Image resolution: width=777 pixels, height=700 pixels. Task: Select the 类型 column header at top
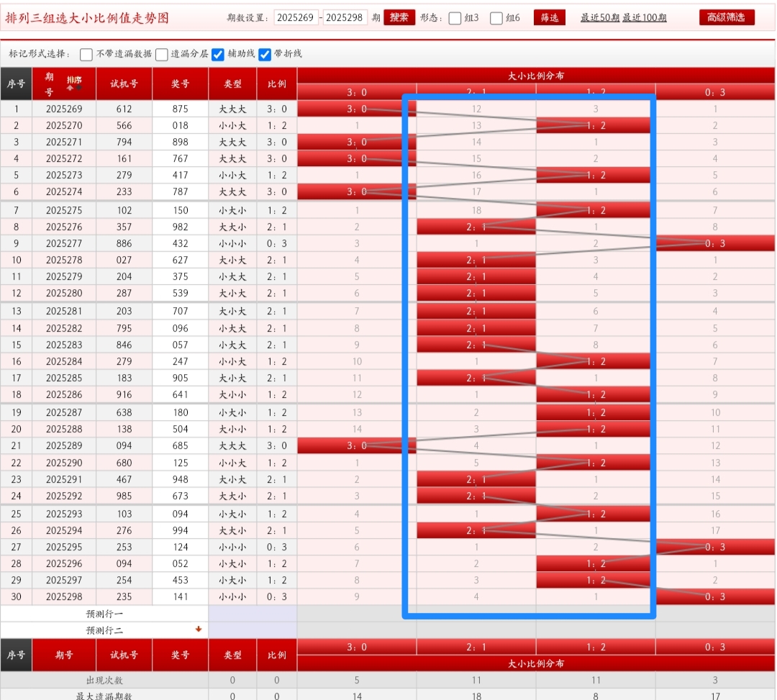232,84
